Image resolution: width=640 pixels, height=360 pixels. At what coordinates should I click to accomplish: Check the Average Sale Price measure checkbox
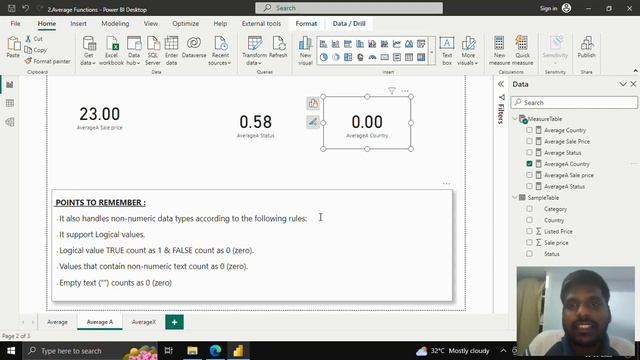tap(529, 141)
